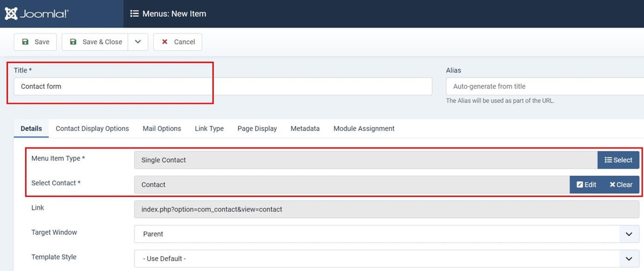Click the Joomla! logo
This screenshot has width=644, height=271.
tap(37, 13)
